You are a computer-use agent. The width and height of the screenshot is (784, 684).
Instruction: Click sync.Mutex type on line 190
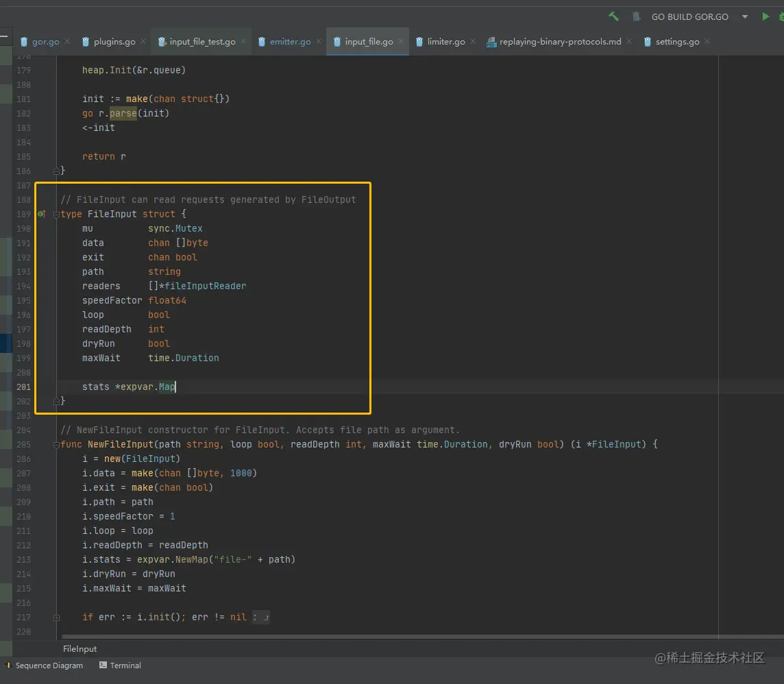point(175,228)
